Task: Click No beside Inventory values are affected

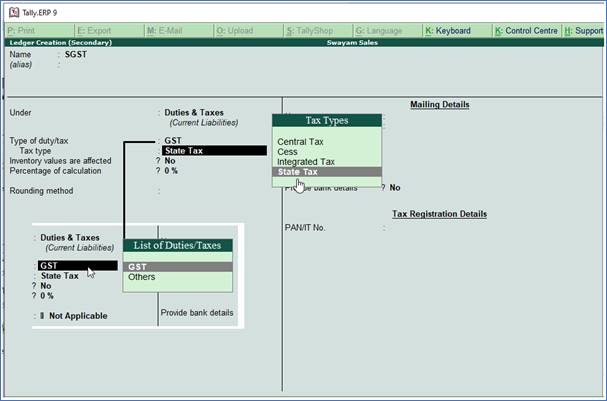Action: (x=170, y=161)
